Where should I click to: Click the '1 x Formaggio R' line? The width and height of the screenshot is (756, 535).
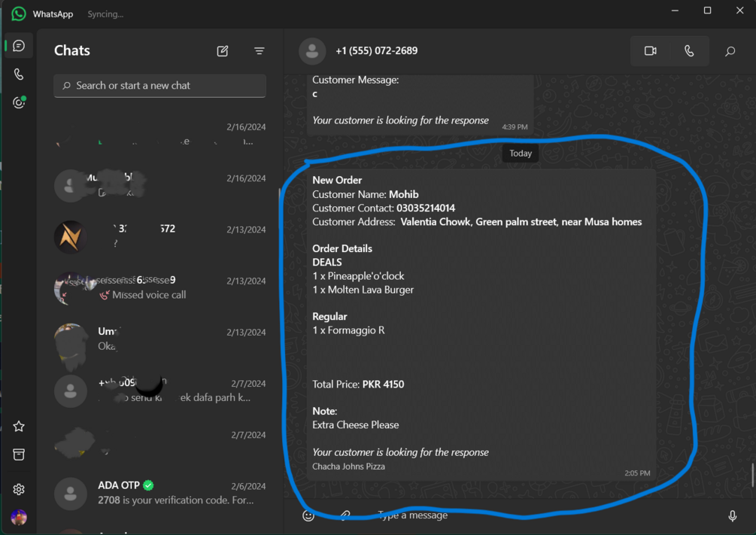coord(348,330)
